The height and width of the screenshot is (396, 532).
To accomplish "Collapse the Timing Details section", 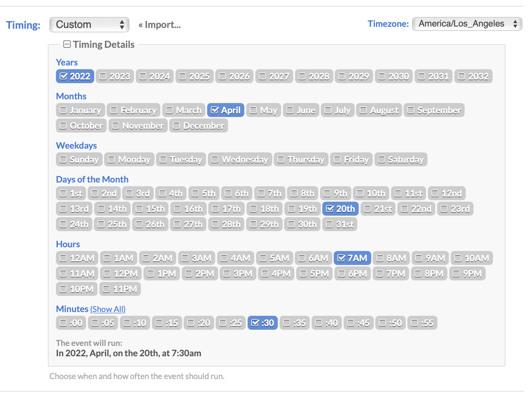I will pos(67,45).
